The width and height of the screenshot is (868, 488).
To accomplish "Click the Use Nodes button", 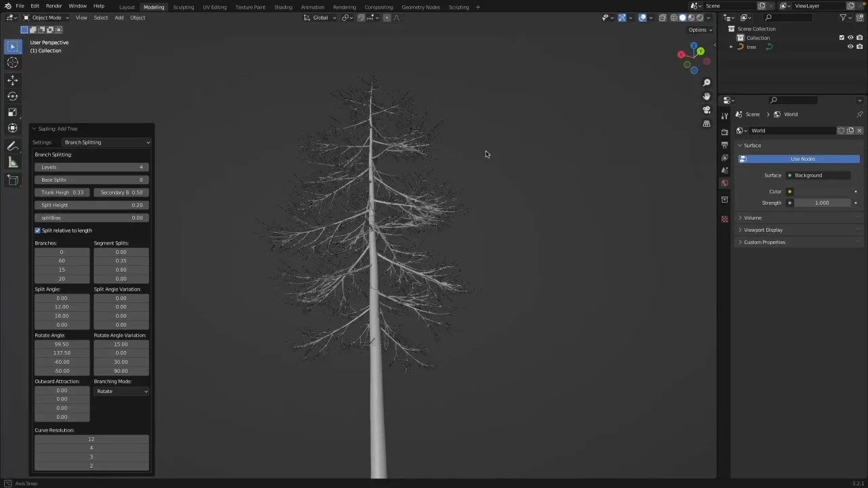I will click(x=802, y=159).
